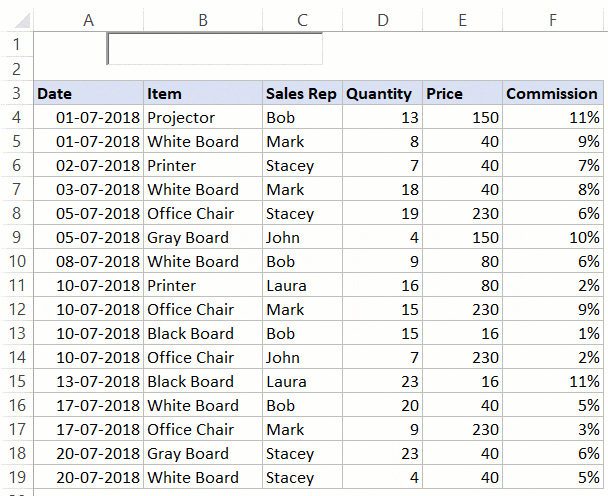The width and height of the screenshot is (608, 496).
Task: Select the Commission header cell
Action: [553, 93]
